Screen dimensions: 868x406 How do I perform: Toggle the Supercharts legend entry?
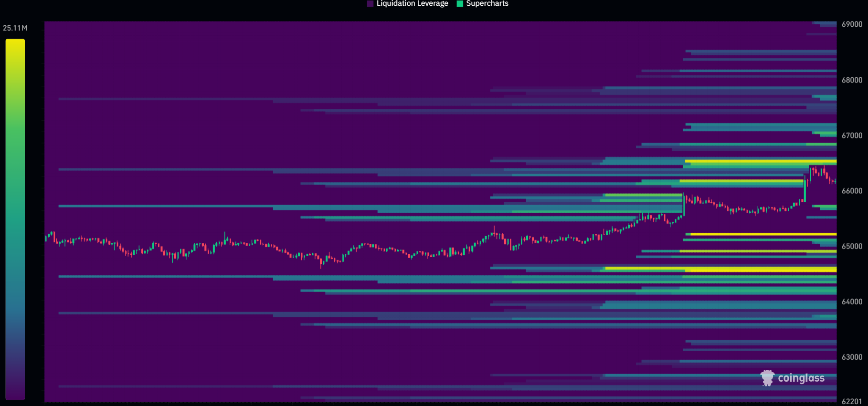pyautogui.click(x=483, y=3)
